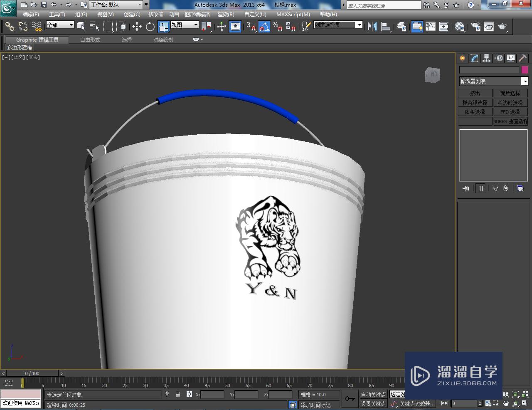
Task: Click the 挤出 modifier button
Action: coord(475,93)
